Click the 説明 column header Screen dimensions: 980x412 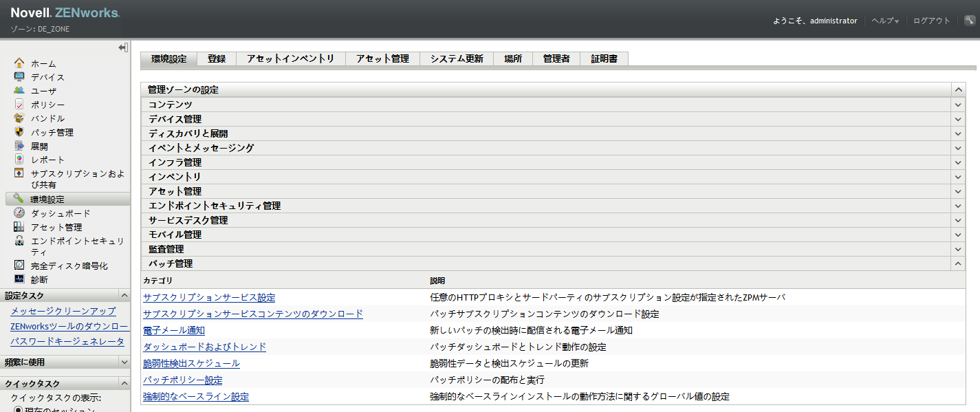pyautogui.click(x=437, y=281)
